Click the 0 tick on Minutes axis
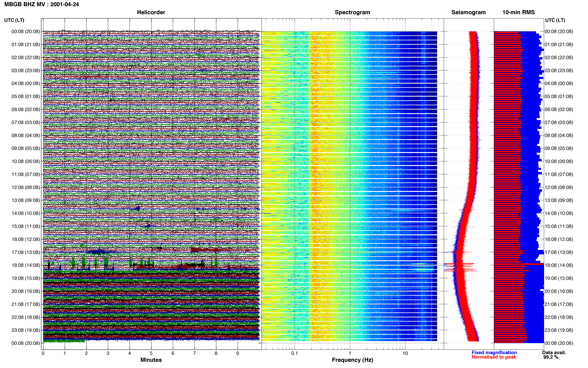 click(x=43, y=353)
